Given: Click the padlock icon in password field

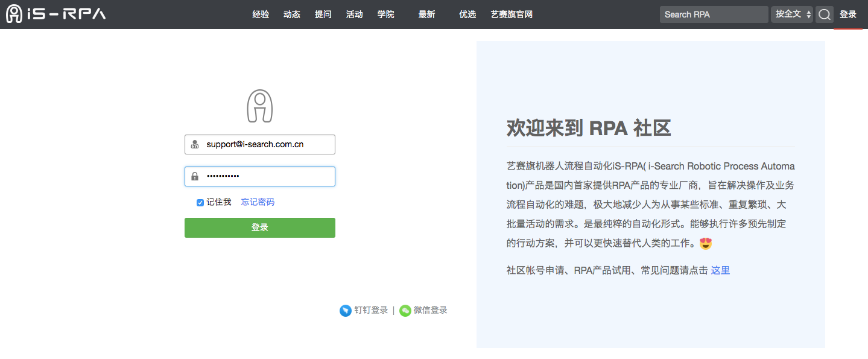Looking at the screenshot, I should coord(194,176).
